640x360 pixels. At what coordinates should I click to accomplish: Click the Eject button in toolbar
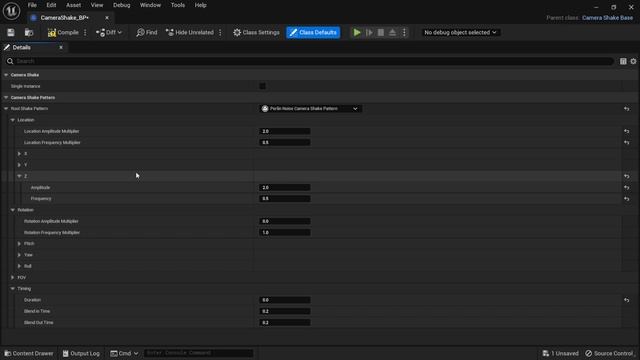click(392, 32)
